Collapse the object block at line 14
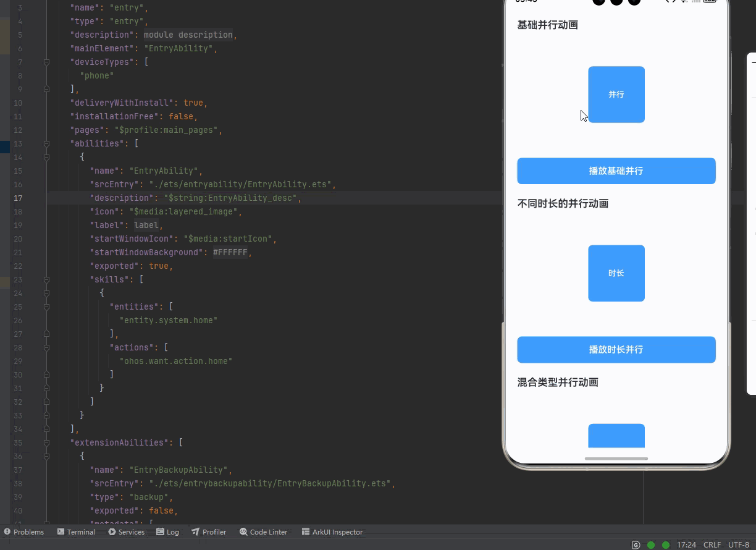Viewport: 756px width, 550px height. point(46,157)
